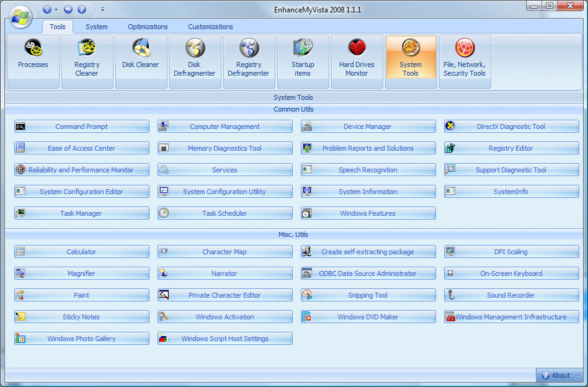
Task: Open ODBC Data Source Administrator
Action: (368, 274)
